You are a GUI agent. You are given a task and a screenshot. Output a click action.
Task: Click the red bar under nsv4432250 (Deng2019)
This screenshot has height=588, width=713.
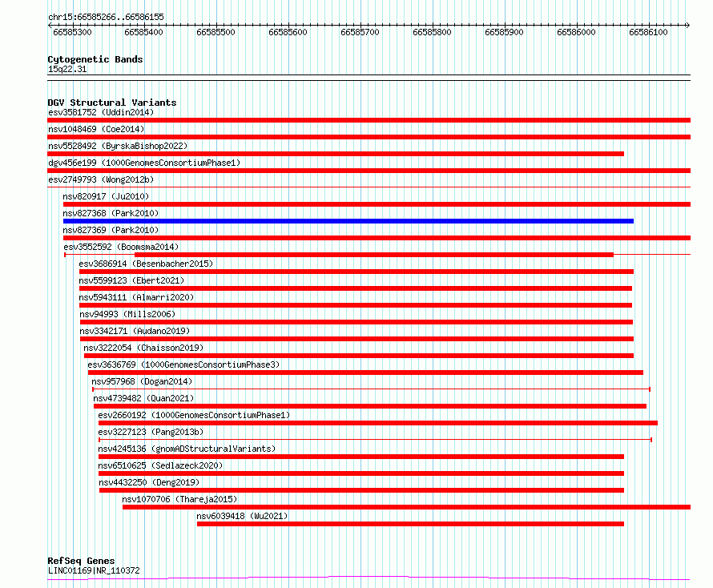[x=361, y=490]
